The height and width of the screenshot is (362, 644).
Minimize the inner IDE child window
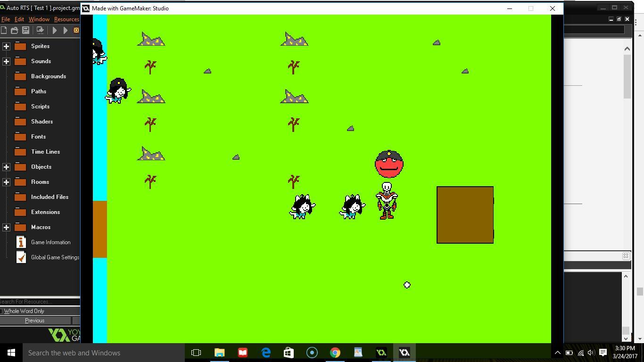coord(611,19)
